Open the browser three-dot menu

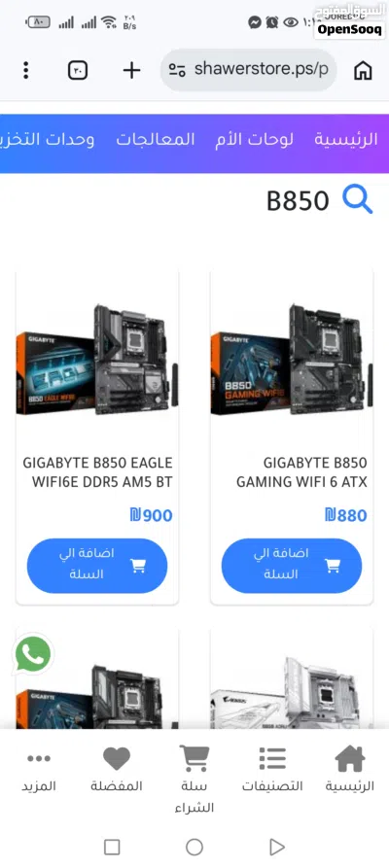pyautogui.click(x=25, y=70)
